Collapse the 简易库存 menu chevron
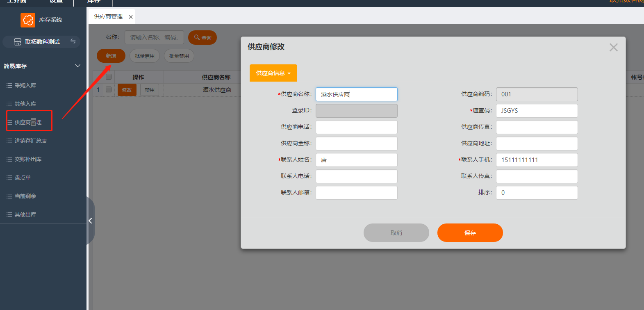 point(77,66)
